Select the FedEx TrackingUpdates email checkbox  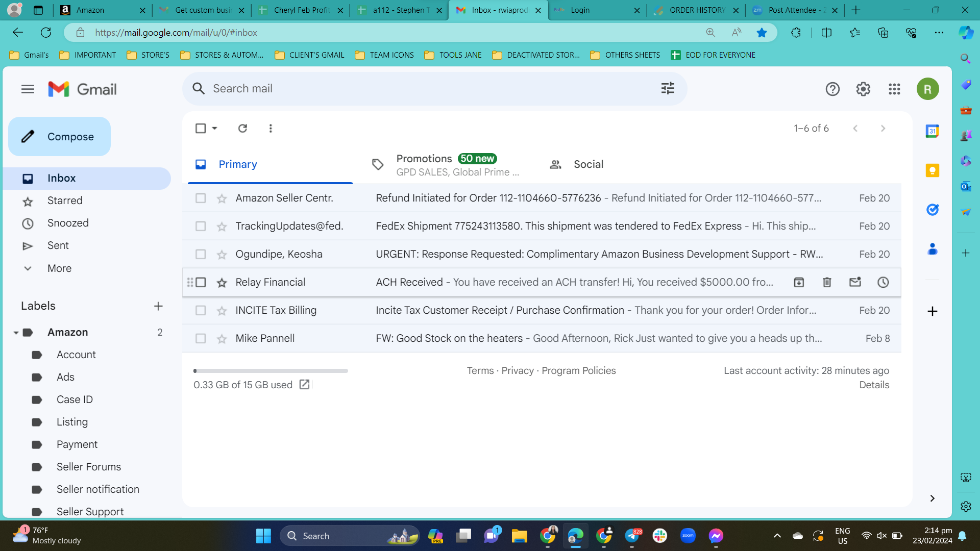[x=201, y=226]
